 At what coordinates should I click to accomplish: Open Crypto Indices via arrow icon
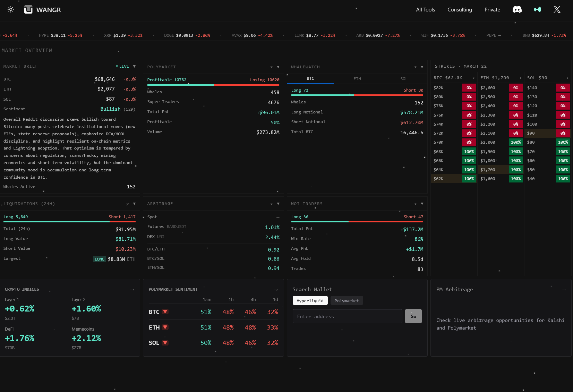[132, 290]
